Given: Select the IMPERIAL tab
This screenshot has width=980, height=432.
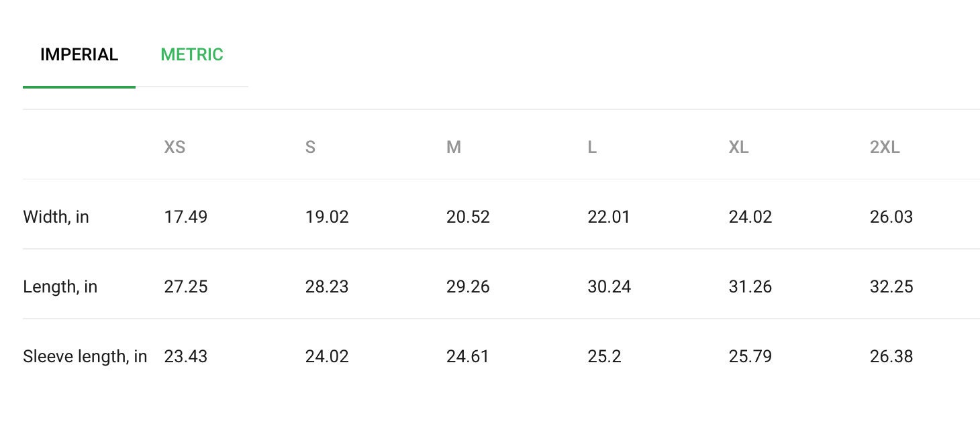Looking at the screenshot, I should click(79, 55).
